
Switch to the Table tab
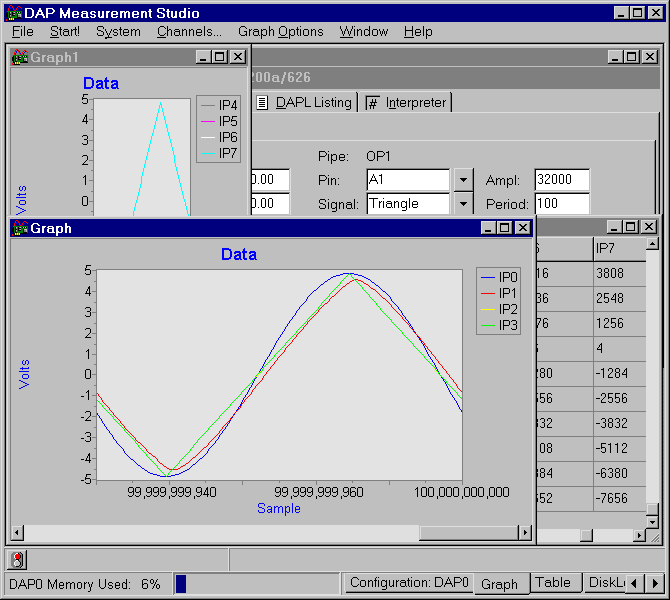click(x=552, y=583)
